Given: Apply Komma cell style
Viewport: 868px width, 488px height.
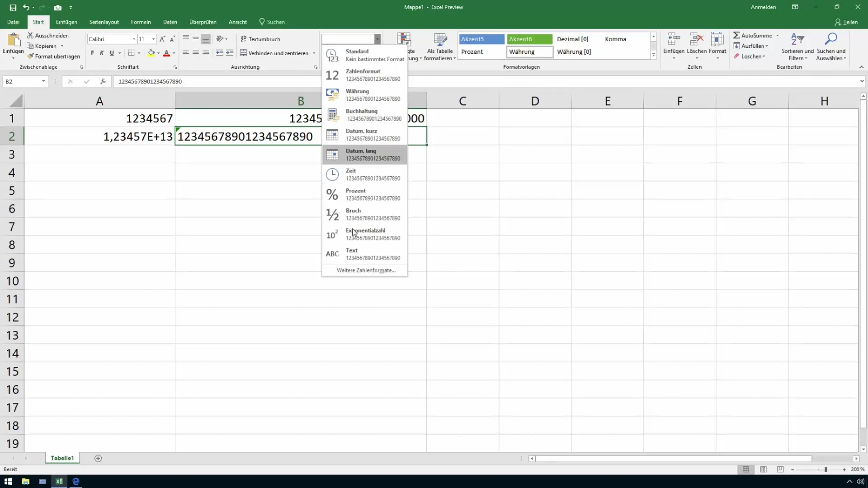Looking at the screenshot, I should [625, 39].
